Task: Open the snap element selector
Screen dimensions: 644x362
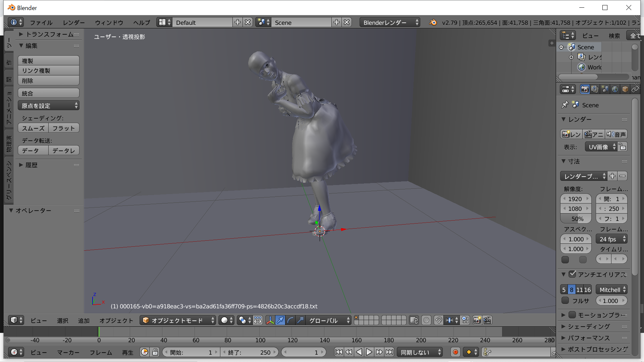Action: click(452, 320)
